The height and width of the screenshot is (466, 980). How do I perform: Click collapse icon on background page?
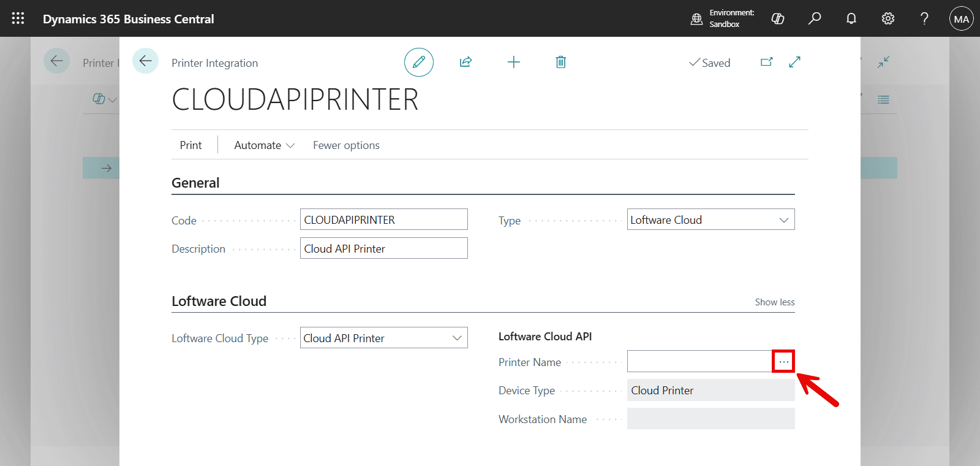[x=883, y=62]
